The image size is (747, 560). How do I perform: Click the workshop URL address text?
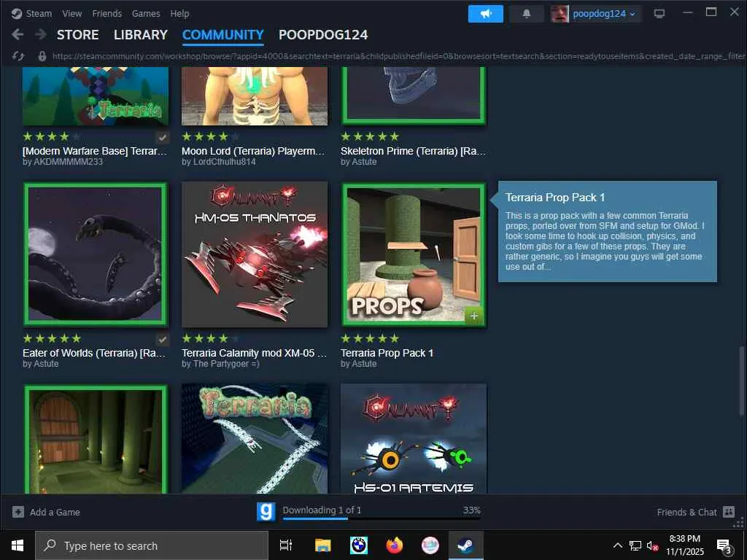pyautogui.click(x=398, y=56)
